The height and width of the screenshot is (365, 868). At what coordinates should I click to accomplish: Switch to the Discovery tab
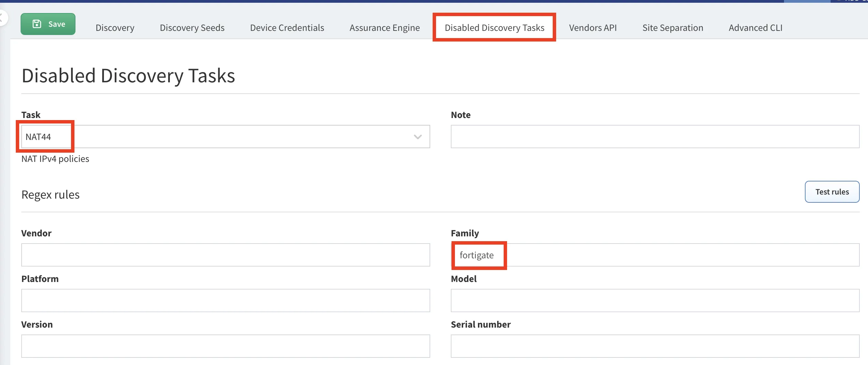pyautogui.click(x=115, y=28)
